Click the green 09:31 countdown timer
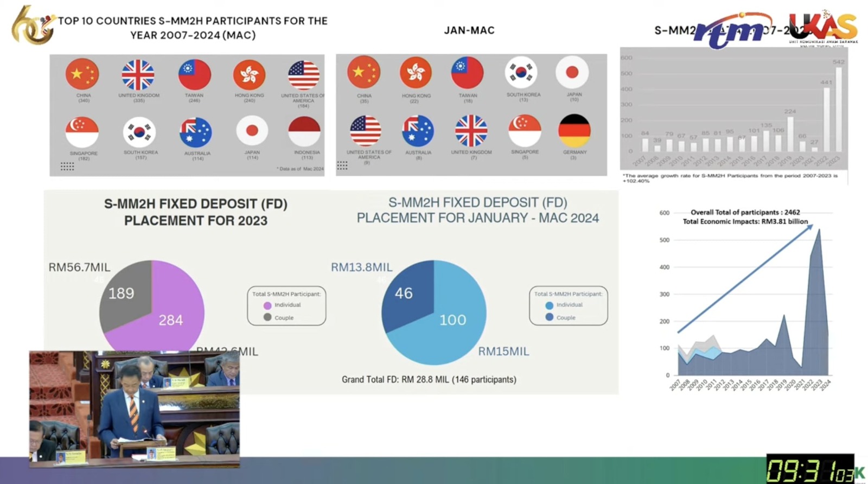The image size is (868, 484). click(x=810, y=469)
